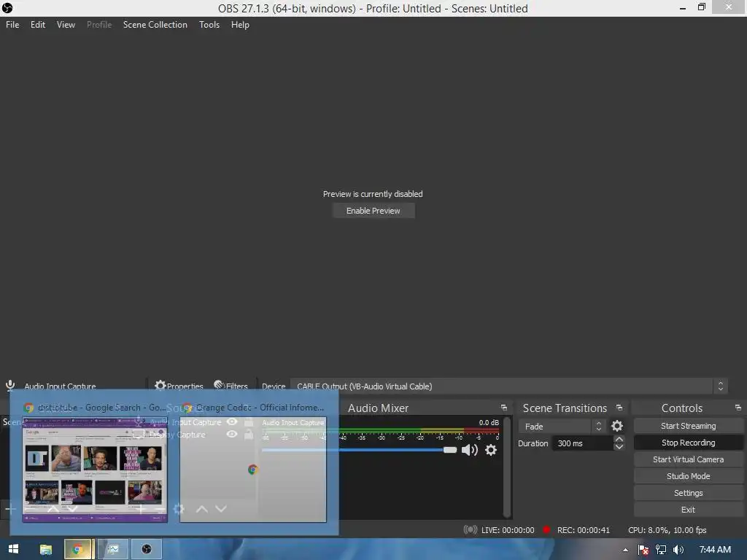Screen dimensions: 747x560
Task: Click the 'REC: 00:00:41' status text
Action: pyautogui.click(x=583, y=530)
